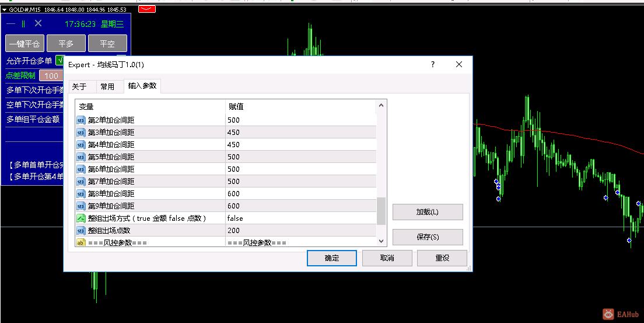Click the icon for 第6单加仓间距 row
Screen dimensions: 644x323
pyautogui.click(x=81, y=169)
